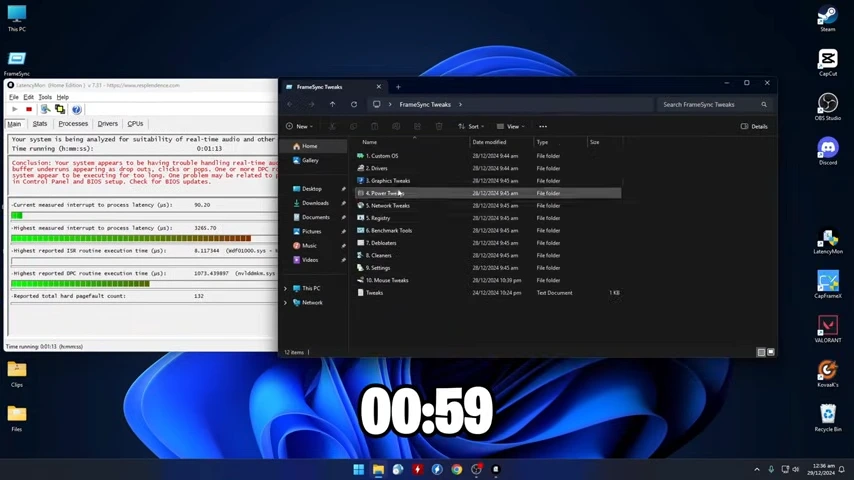Open Explorer's see more options ellipsis
Screen dimensions: 854x480
point(543,126)
